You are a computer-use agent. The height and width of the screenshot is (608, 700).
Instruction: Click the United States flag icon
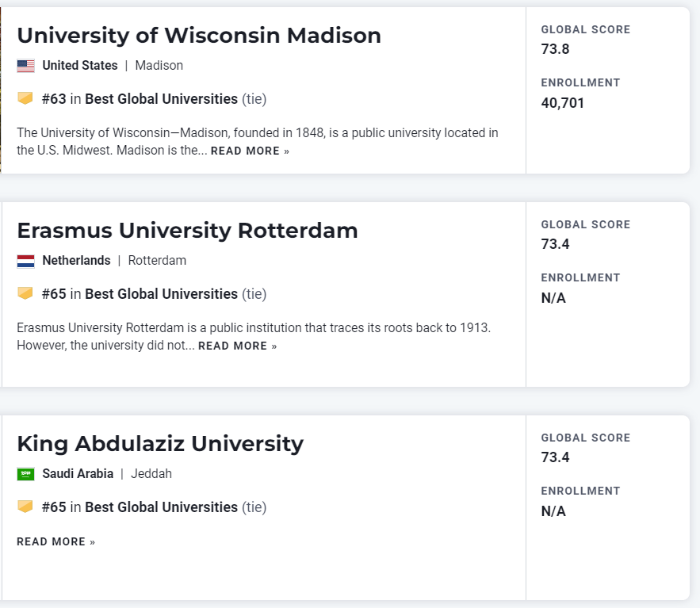25,66
